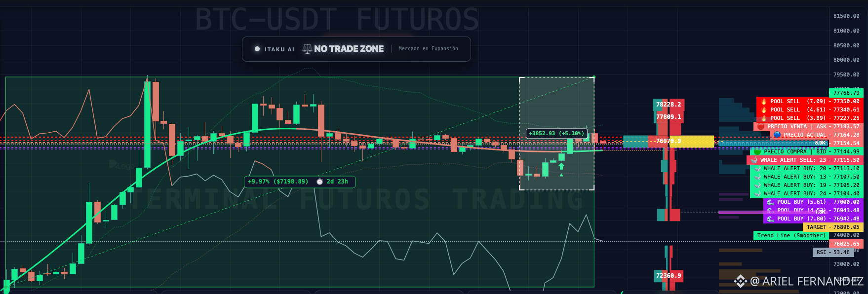Click the 79500.00 price axis value
The image size is (868, 294).
pyautogui.click(x=846, y=74)
